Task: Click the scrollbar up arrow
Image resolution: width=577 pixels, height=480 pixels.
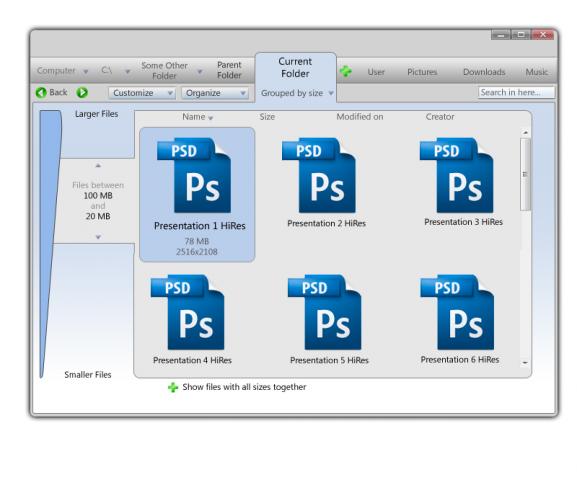Action: point(525,132)
